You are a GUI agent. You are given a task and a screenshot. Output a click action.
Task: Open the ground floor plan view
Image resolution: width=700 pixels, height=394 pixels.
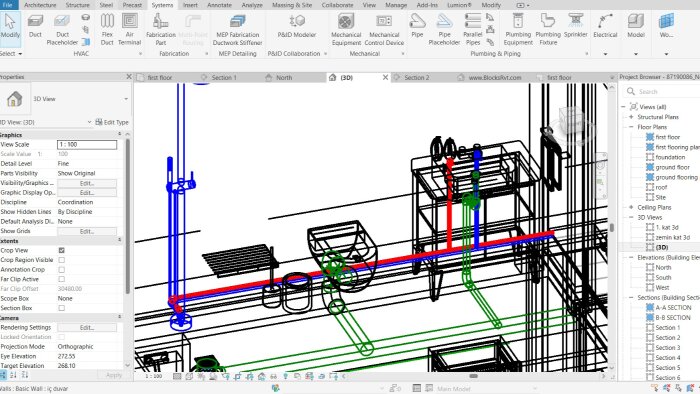coord(672,167)
